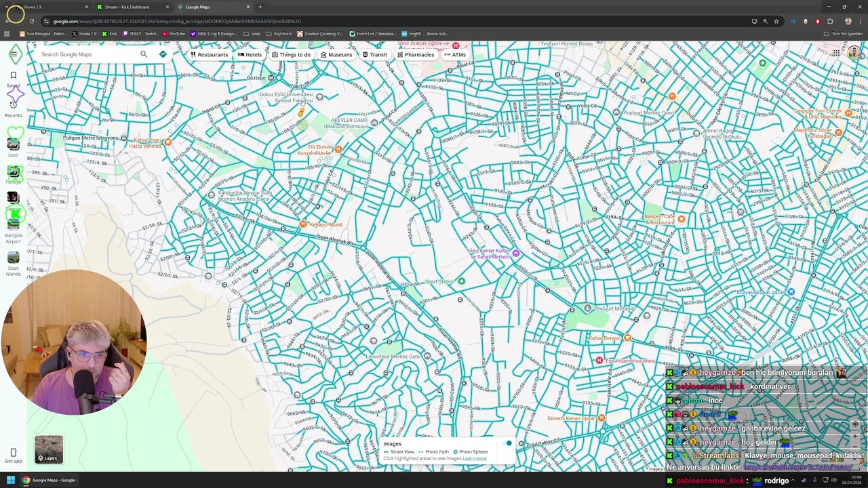The height and width of the screenshot is (488, 868).
Task: Open the YouTube bookmark
Action: 174,33
